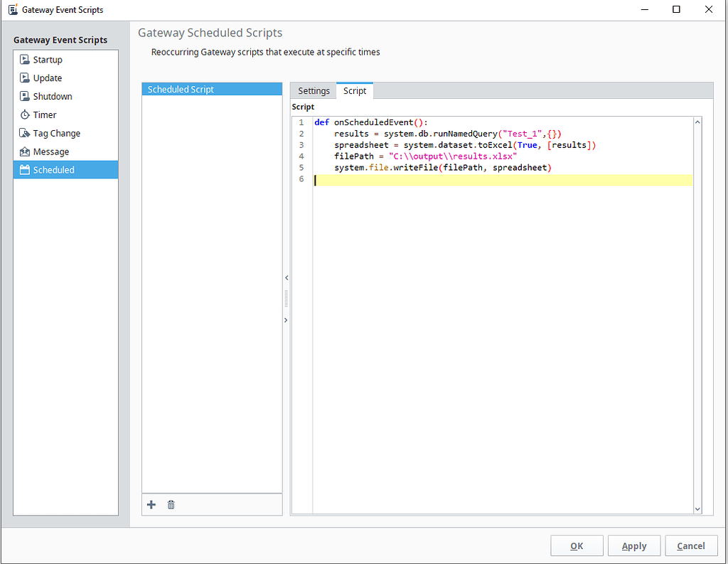The height and width of the screenshot is (564, 728).
Task: Select the Scheduled calendar icon
Action: click(25, 169)
